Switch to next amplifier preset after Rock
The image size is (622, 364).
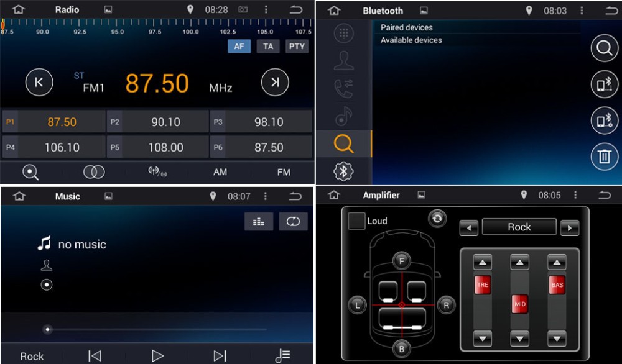(569, 228)
